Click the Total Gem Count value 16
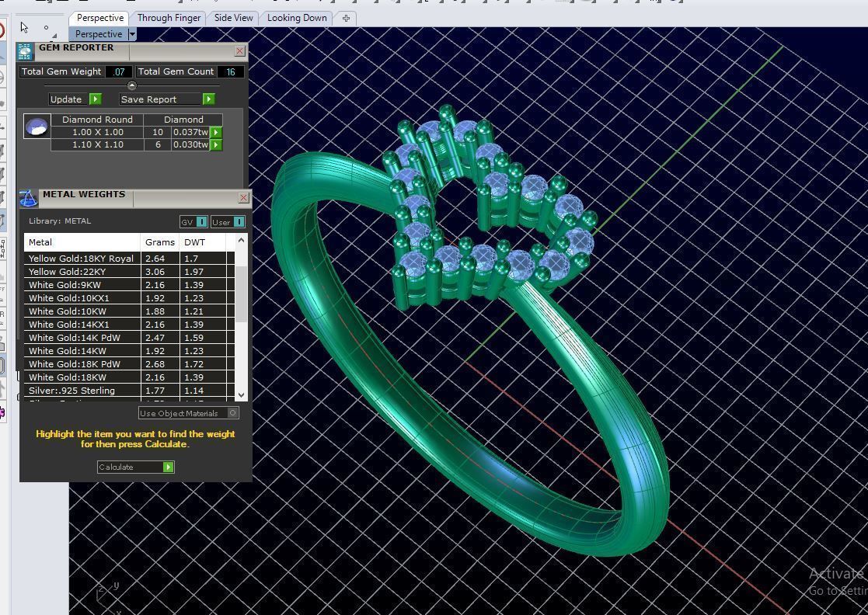This screenshot has width=868, height=615. tap(230, 72)
